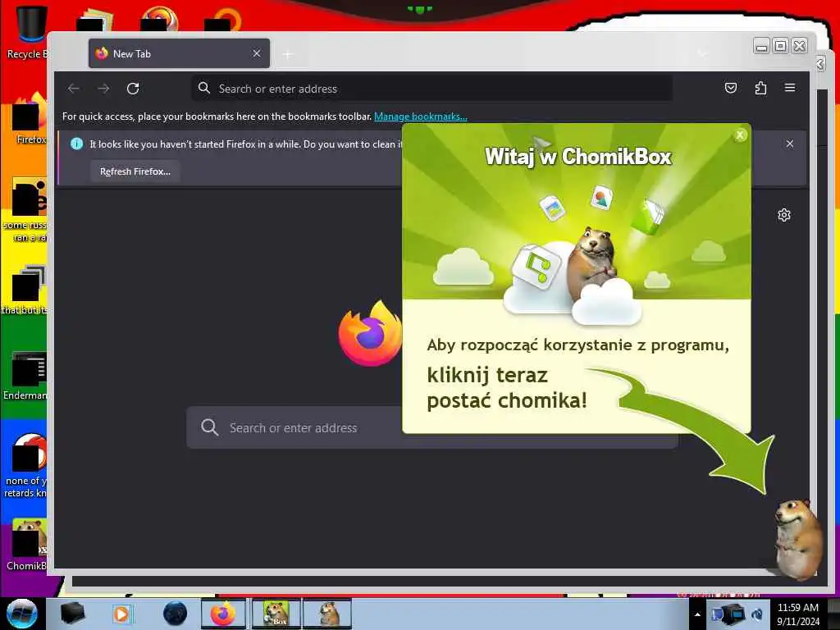Show hidden system tray icons

pos(697,614)
